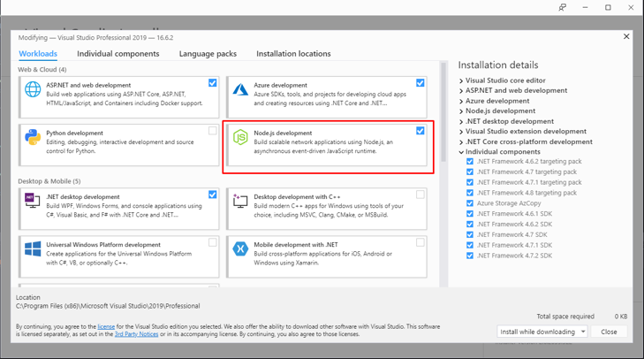Click the installation location path text
This screenshot has height=359, width=644.
tap(108, 306)
